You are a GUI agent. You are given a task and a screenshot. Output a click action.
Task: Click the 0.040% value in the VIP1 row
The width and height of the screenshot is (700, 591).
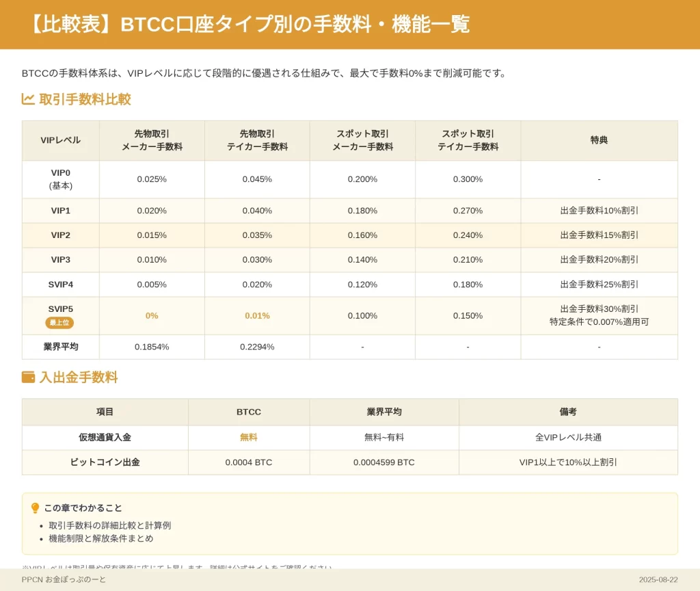tap(257, 211)
